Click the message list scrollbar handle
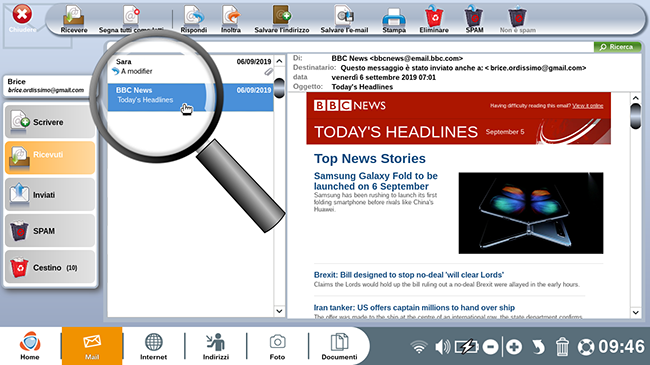Screen dimensions: 650x365 pyautogui.click(x=279, y=88)
